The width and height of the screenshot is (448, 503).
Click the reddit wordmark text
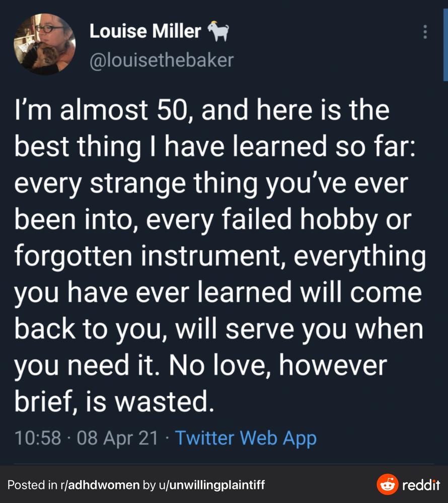tap(421, 485)
